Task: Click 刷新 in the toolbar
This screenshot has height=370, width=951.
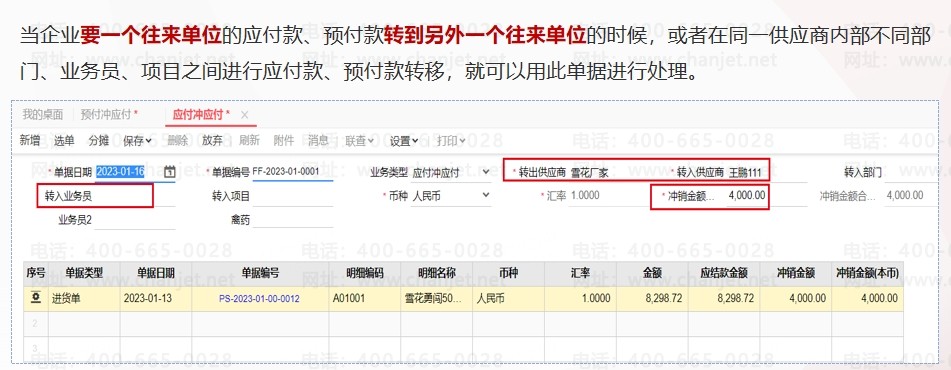Action: point(249,141)
